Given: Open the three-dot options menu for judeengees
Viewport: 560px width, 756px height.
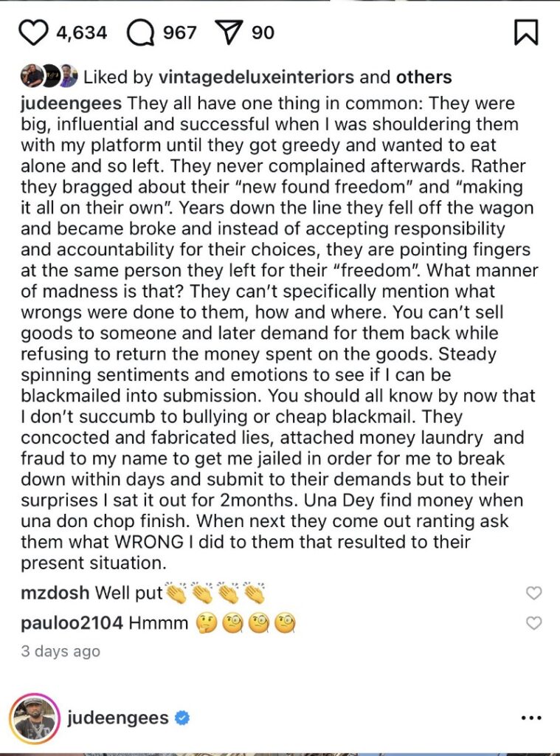Looking at the screenshot, I should [x=531, y=718].
